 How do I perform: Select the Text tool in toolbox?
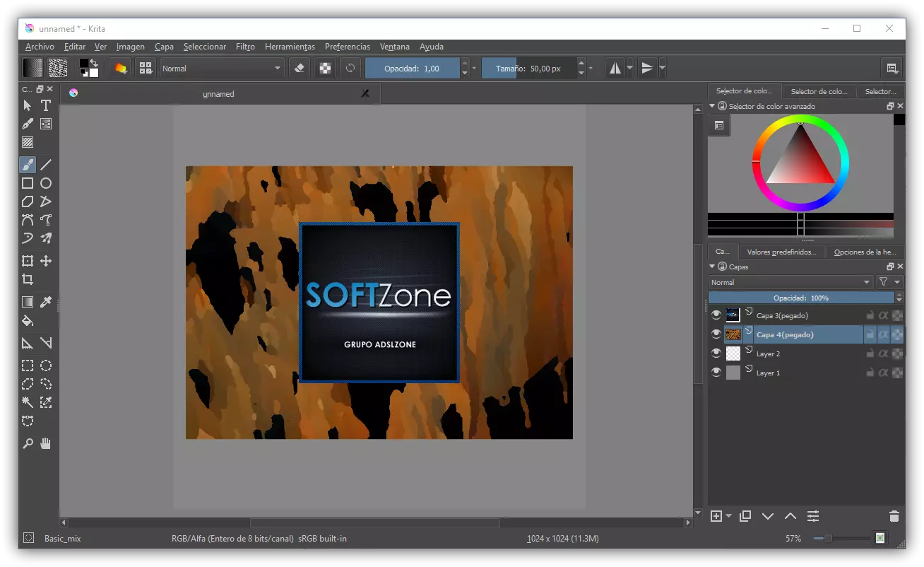point(46,105)
